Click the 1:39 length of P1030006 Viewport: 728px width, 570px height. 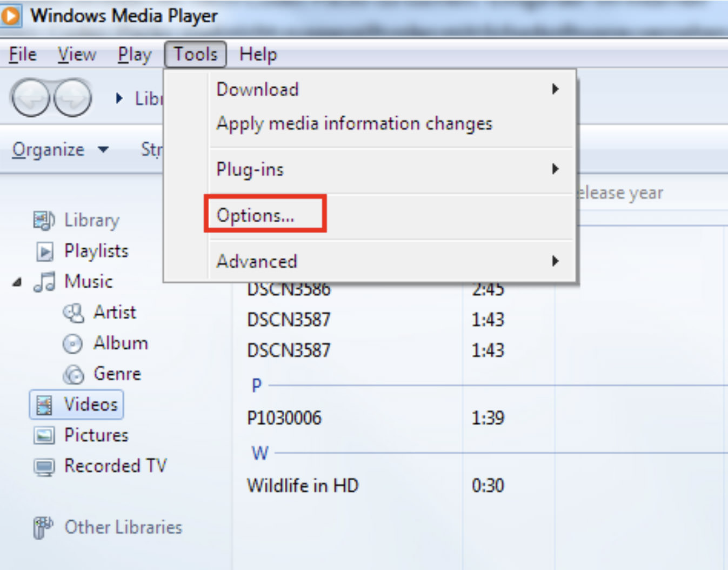click(488, 418)
